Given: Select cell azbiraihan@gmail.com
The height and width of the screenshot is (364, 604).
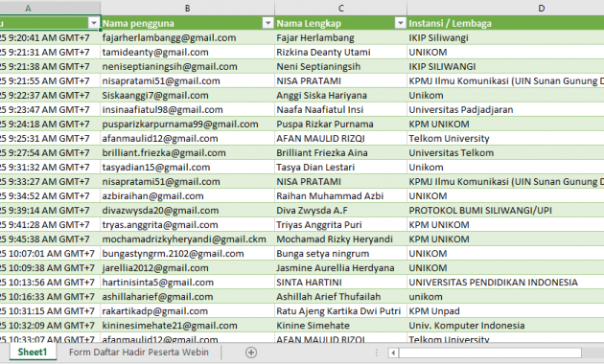Looking at the screenshot, I should coord(188,195).
